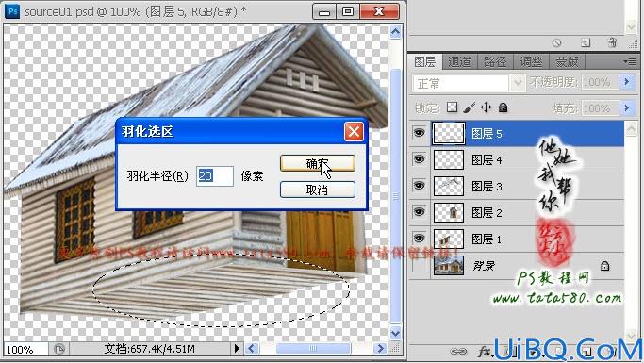The width and height of the screenshot is (644, 363).
Task: Click the horizontal scroll left arrow
Action: click(x=252, y=349)
